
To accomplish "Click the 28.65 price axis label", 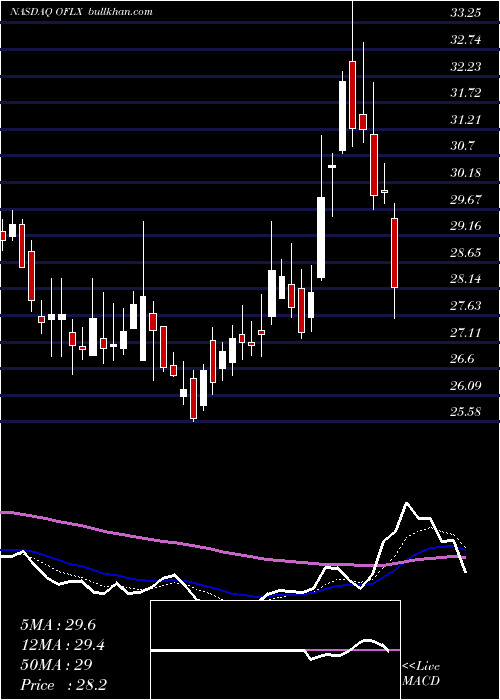I will tap(466, 253).
